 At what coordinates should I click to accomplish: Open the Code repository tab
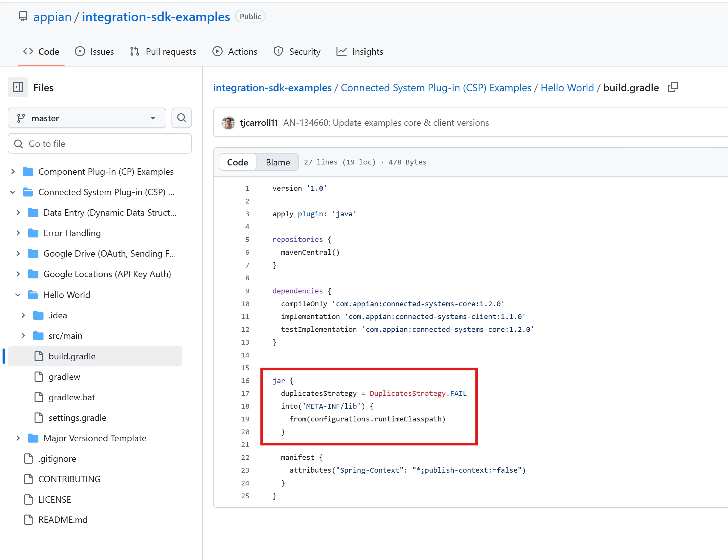click(41, 52)
